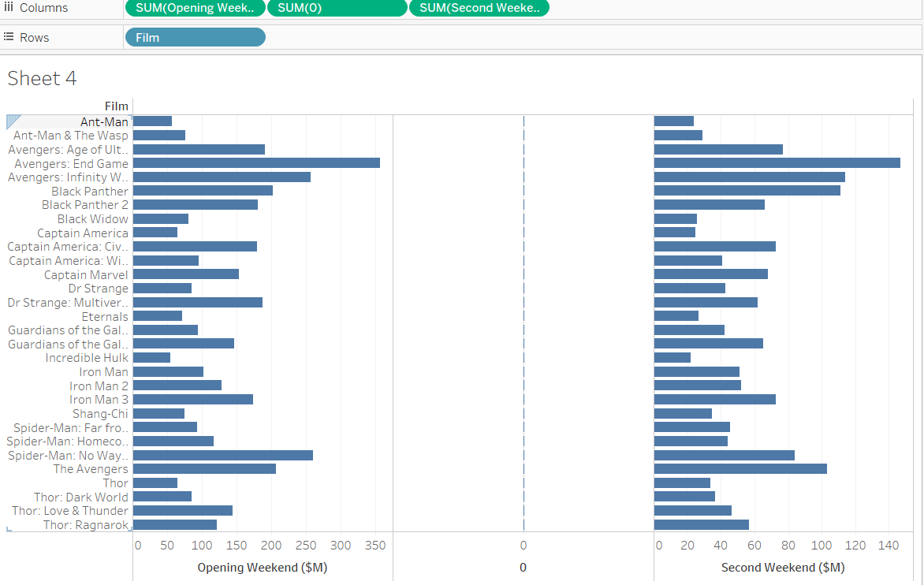Click Spider-Man: No Way opening weekend bar
Screen dimensions: 924x585
(223, 456)
